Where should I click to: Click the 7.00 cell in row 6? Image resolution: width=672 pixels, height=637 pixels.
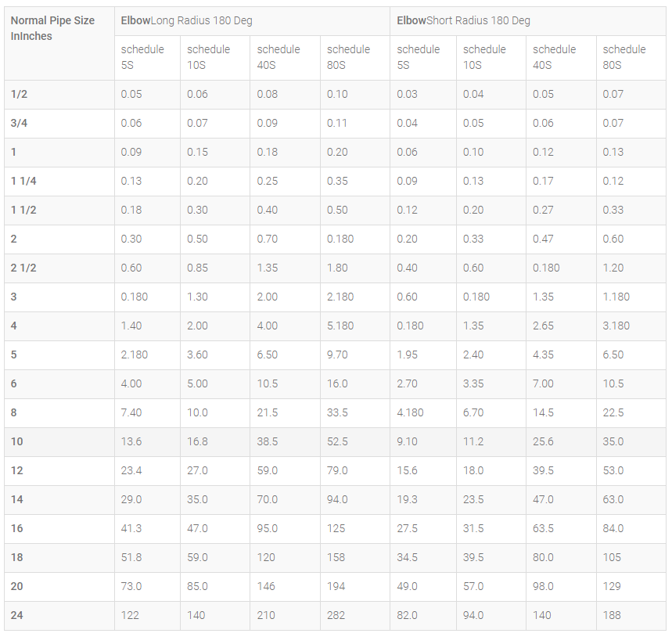click(543, 383)
